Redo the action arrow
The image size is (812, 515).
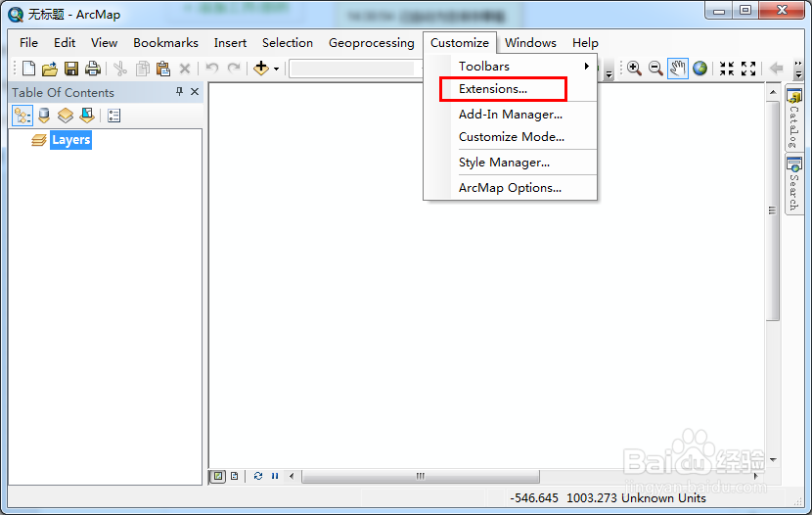coord(234,68)
